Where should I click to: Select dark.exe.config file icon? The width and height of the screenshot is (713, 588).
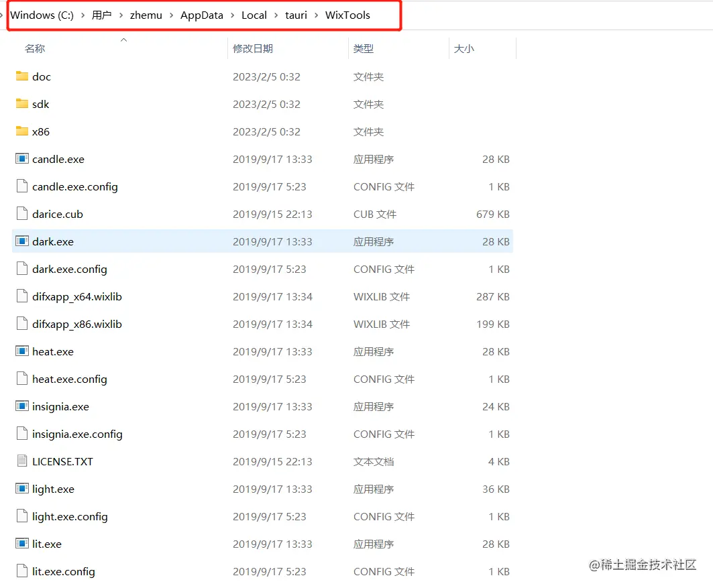click(x=22, y=269)
